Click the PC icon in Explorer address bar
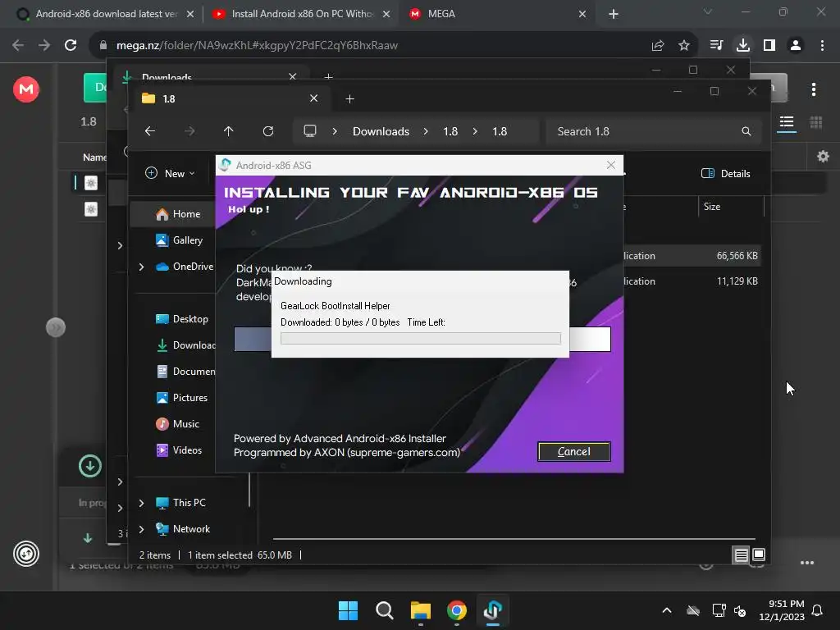This screenshot has height=630, width=840. [309, 131]
